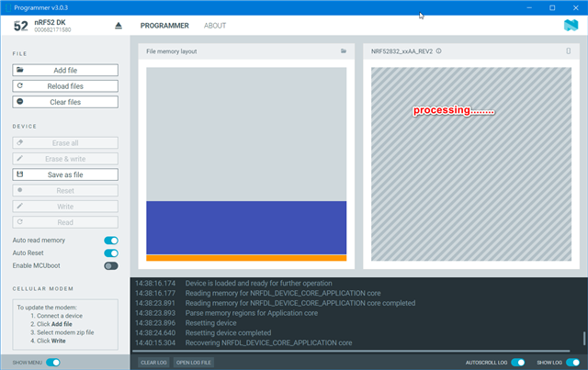This screenshot has width=588, height=370.
Task: Click the log horizontal scrollbar
Action: tap(351, 352)
